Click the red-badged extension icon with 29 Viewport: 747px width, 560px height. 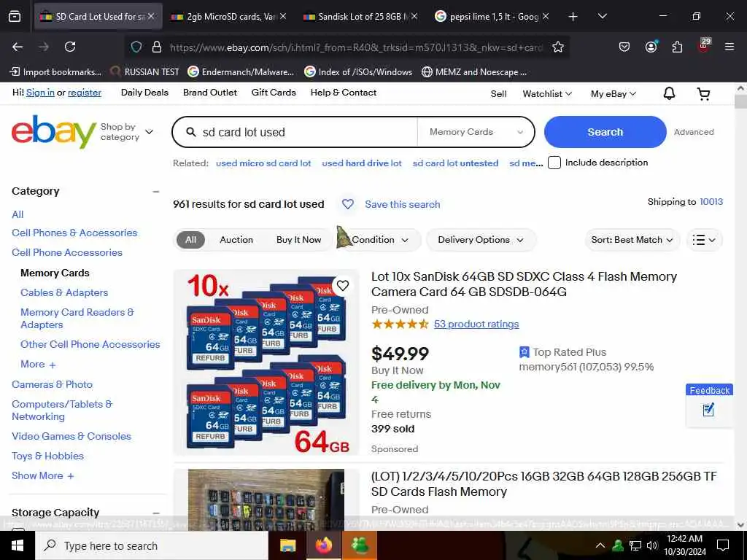point(704,46)
